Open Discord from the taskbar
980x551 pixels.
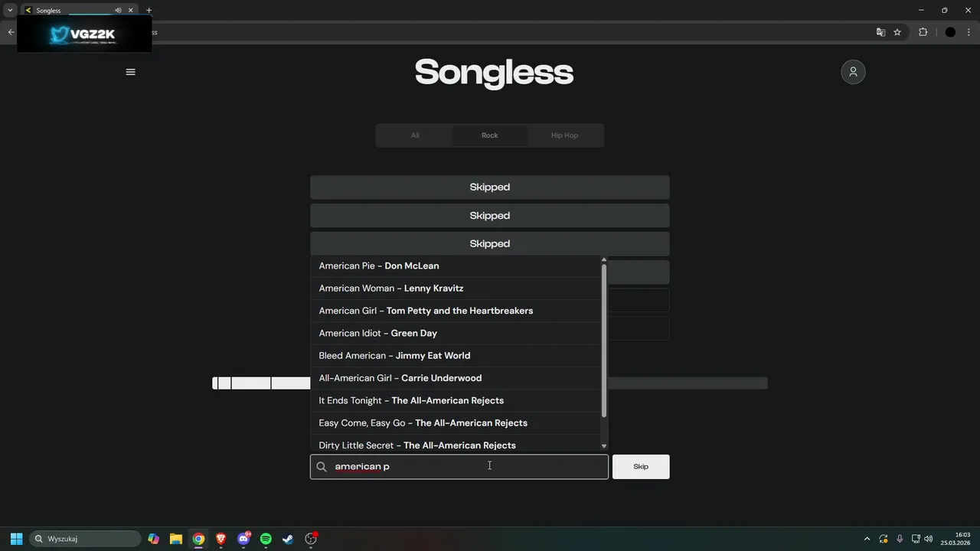click(x=243, y=539)
